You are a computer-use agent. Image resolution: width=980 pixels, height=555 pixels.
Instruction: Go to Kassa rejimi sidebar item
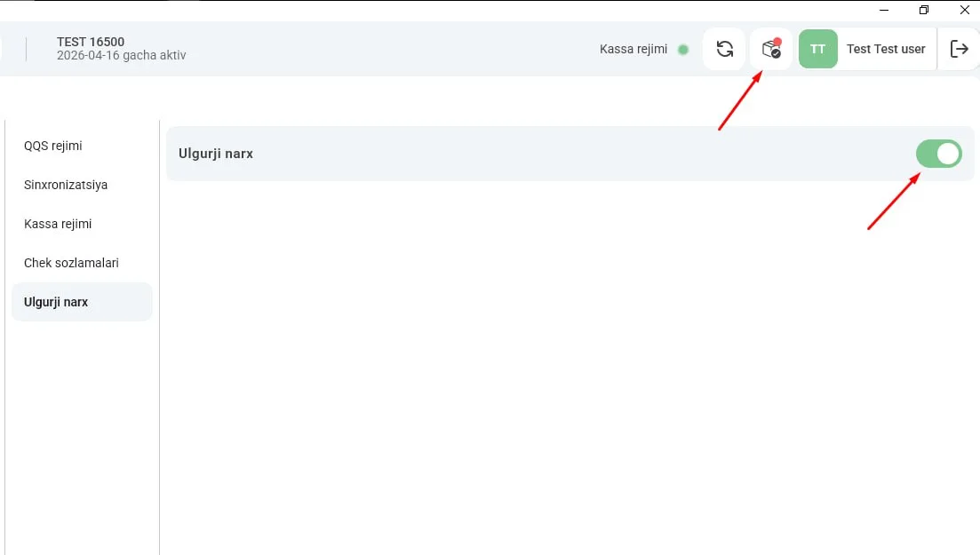pos(58,224)
